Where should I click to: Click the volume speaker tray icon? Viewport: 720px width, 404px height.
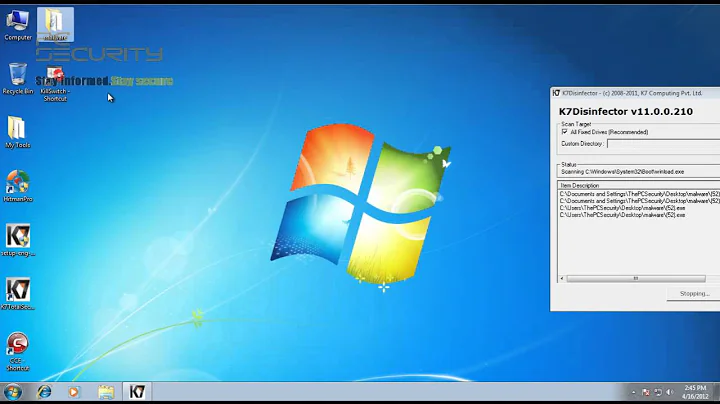click(x=669, y=392)
